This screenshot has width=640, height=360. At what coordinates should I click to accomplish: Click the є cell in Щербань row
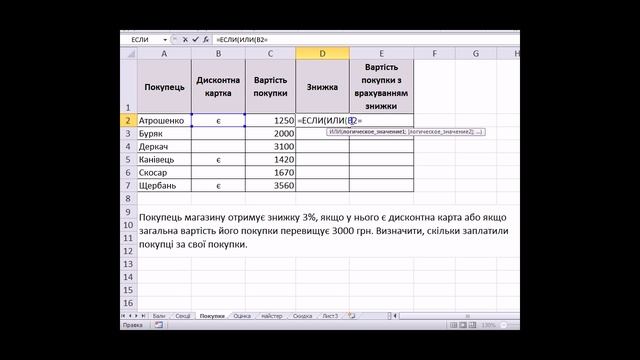pyautogui.click(x=218, y=186)
